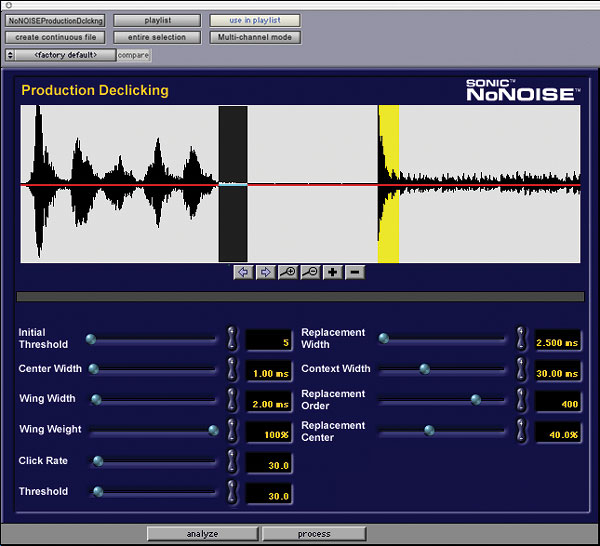Click the gray progress bar below the waveform
The height and width of the screenshot is (546, 600).
pyautogui.click(x=300, y=297)
